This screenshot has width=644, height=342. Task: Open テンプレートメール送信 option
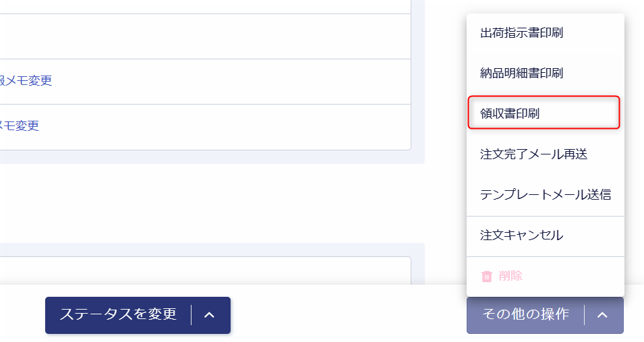[545, 195]
